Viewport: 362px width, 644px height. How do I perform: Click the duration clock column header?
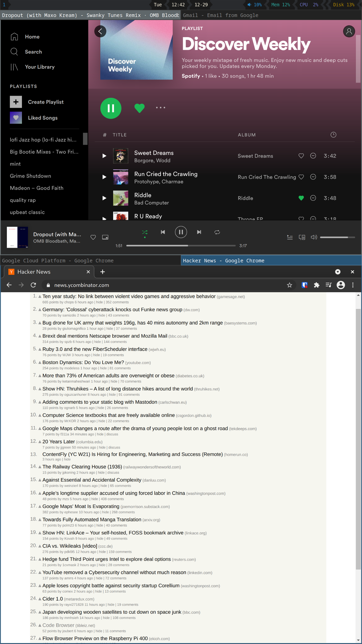[x=333, y=135]
